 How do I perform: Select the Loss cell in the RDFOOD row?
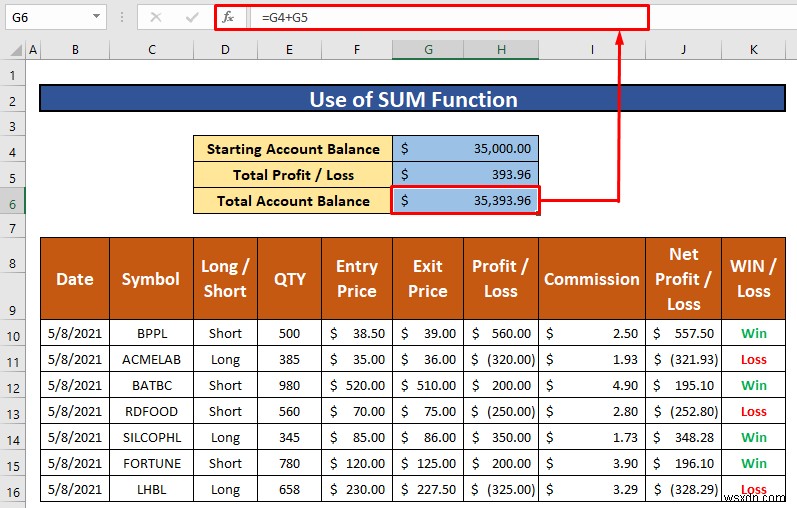(754, 411)
